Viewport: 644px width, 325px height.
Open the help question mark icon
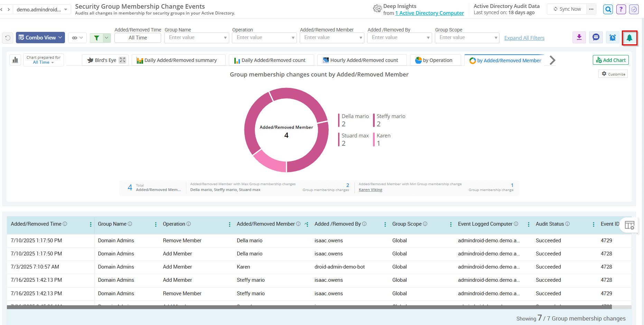[x=621, y=9]
